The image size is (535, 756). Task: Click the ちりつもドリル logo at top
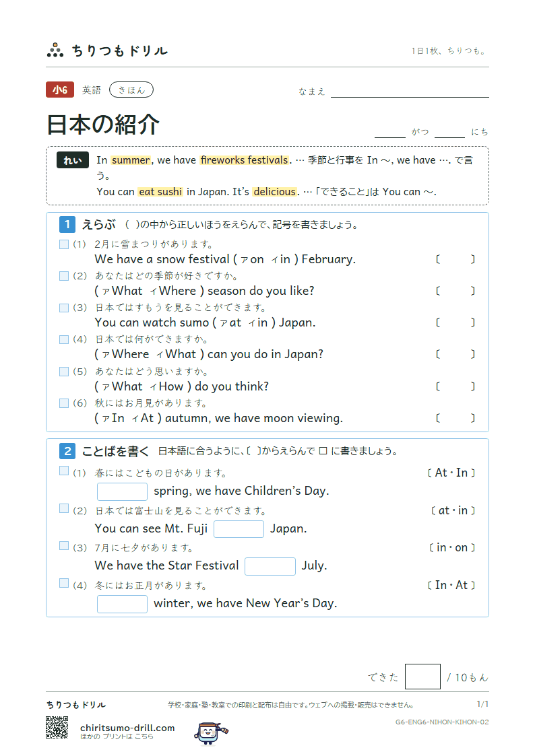click(108, 50)
